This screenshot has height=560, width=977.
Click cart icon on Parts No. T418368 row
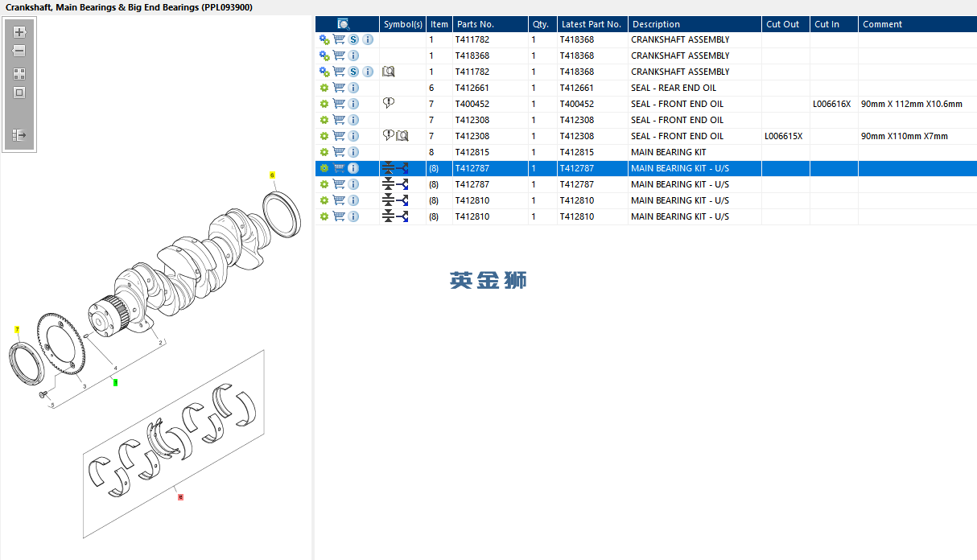coord(339,56)
